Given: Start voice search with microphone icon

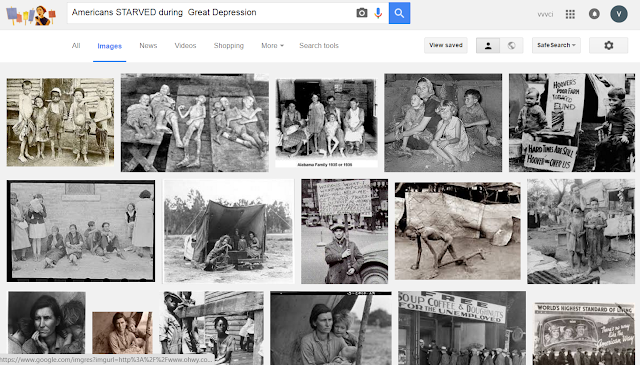Looking at the screenshot, I should [378, 13].
